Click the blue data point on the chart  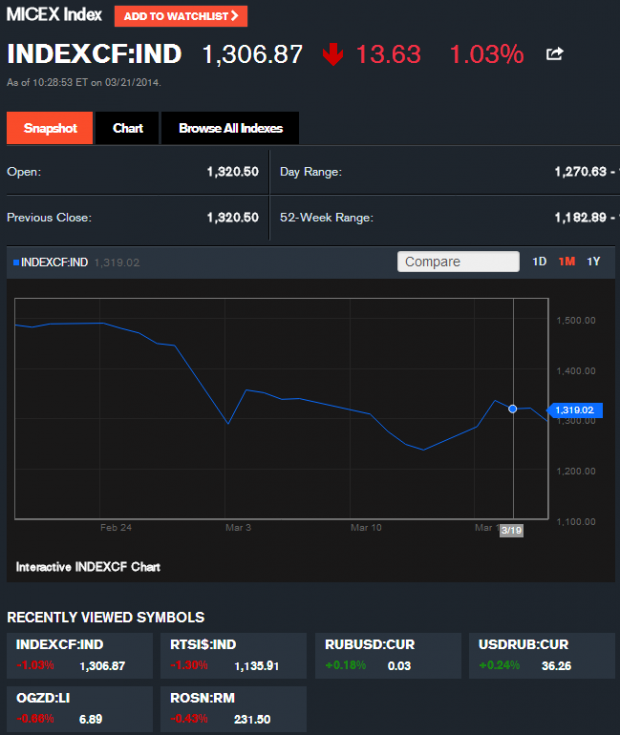pos(513,409)
